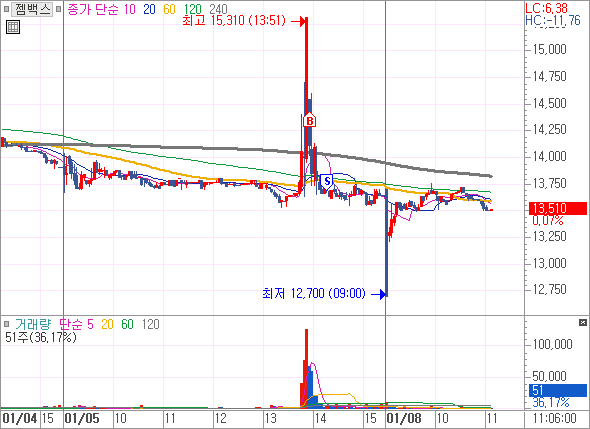Click the 14,000 price axis label
590x429 pixels.
[550, 156]
